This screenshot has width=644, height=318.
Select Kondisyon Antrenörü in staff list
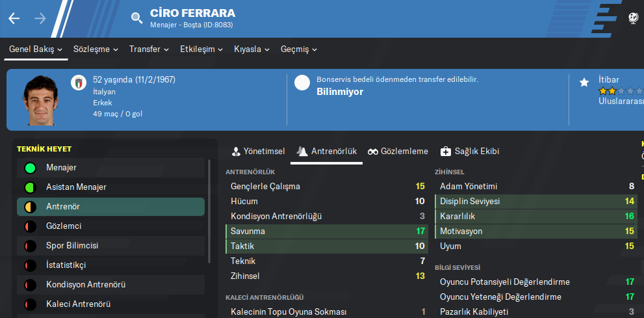coord(86,285)
